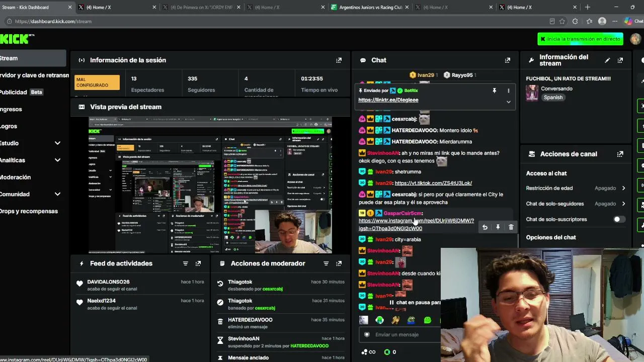
Task: Pick the Pepe frog emote
Action: point(412,320)
